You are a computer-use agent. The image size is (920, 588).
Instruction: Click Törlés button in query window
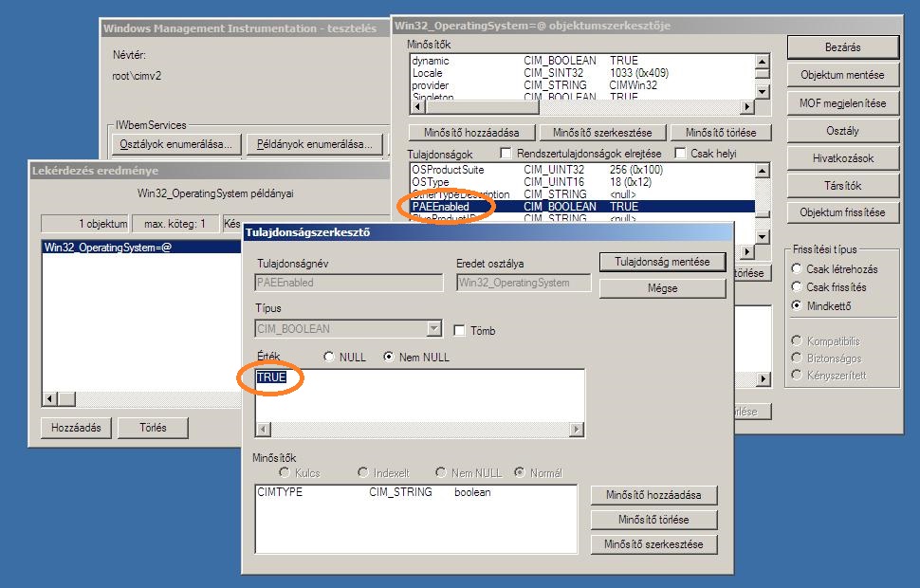pos(153,428)
